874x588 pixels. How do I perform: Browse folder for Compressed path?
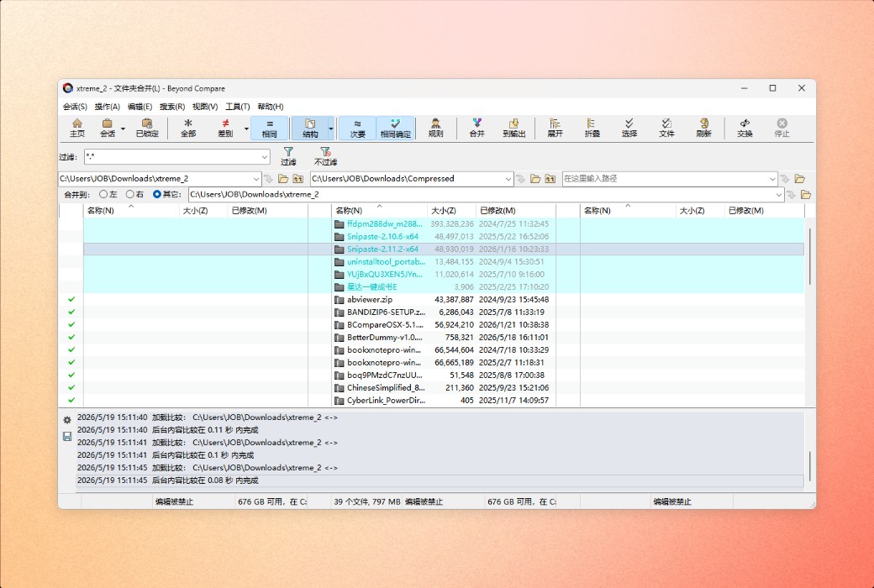pos(535,179)
